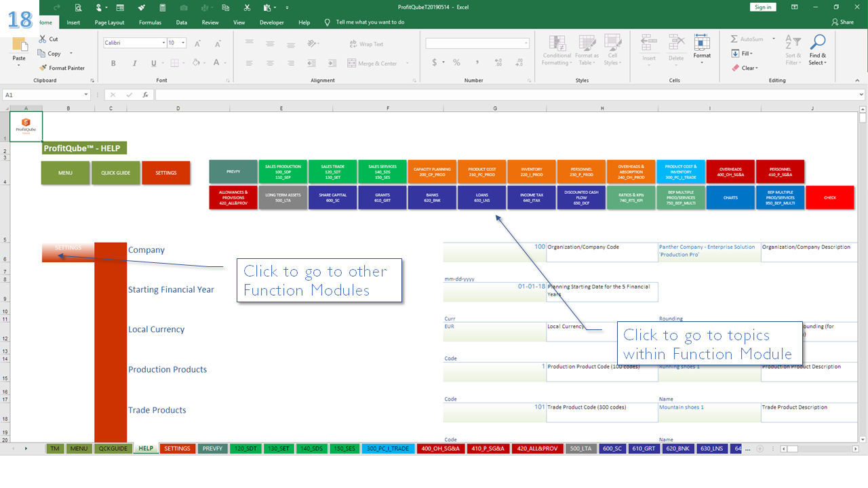This screenshot has width=868, height=488.
Task: Switch to the SETTINGS sheet tab
Action: click(x=177, y=449)
